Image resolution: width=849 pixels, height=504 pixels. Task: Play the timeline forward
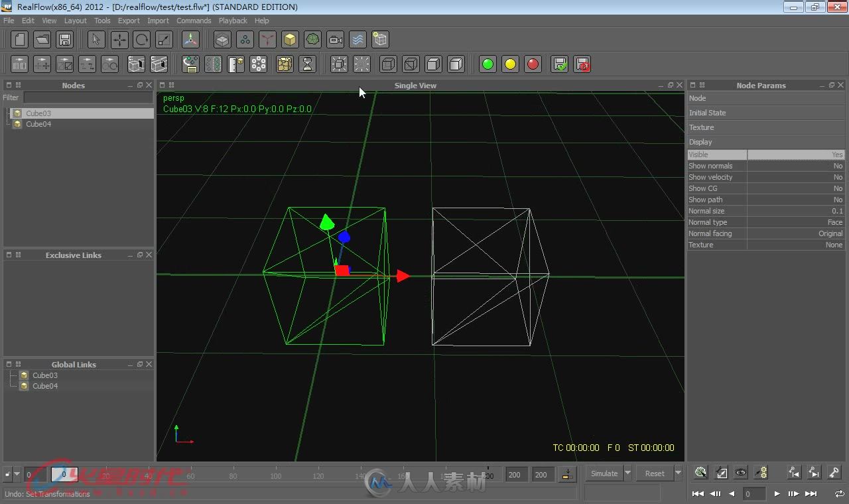777,493
